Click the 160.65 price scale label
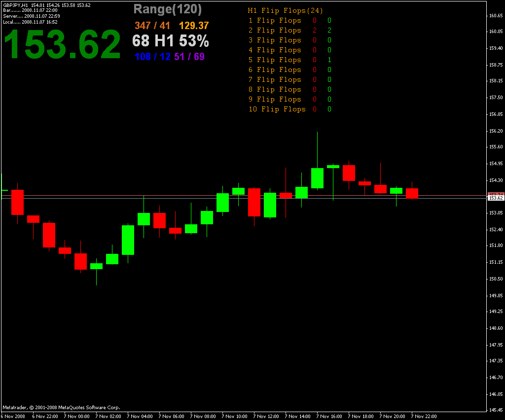The width and height of the screenshot is (505, 420). pos(496,15)
